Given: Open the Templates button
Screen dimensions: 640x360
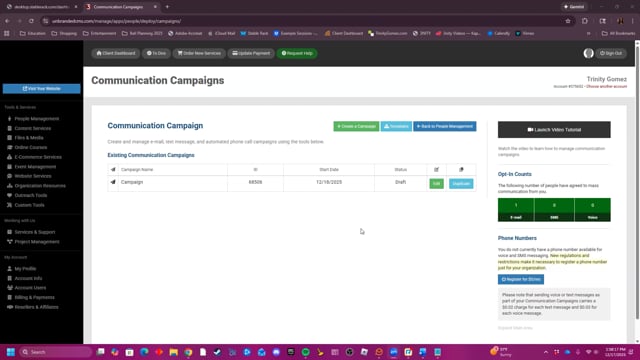Looking at the screenshot, I should pos(396,127).
